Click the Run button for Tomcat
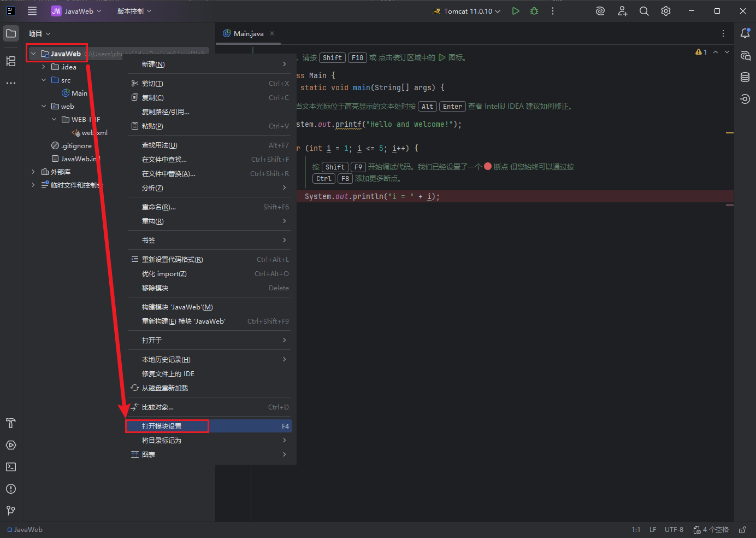756x538 pixels. (515, 11)
